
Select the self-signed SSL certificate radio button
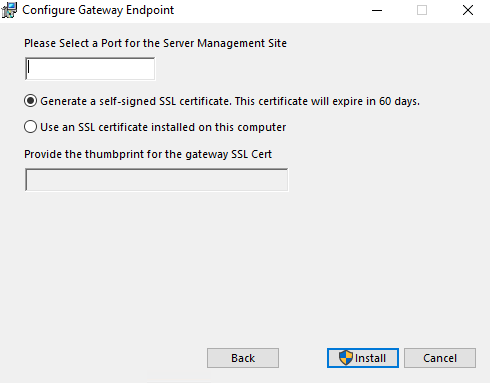(30, 101)
